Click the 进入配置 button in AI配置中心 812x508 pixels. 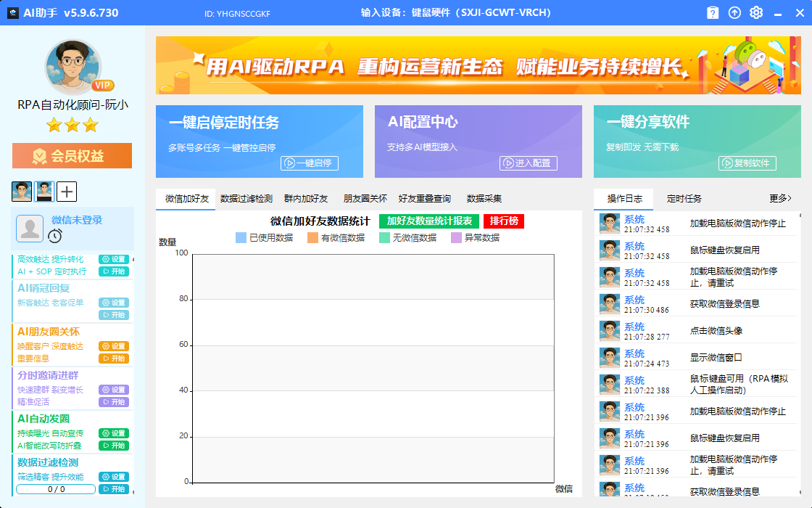pyautogui.click(x=529, y=163)
